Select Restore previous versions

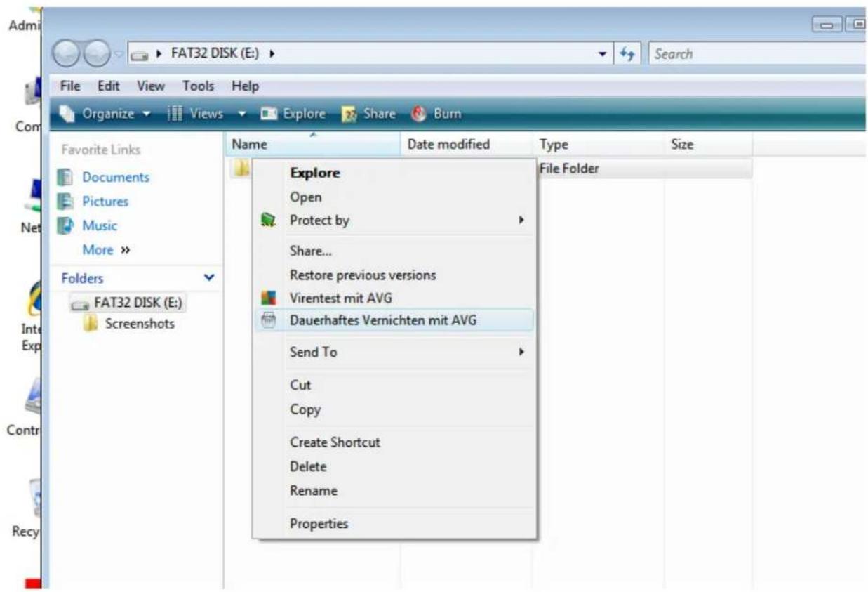click(x=394, y=275)
